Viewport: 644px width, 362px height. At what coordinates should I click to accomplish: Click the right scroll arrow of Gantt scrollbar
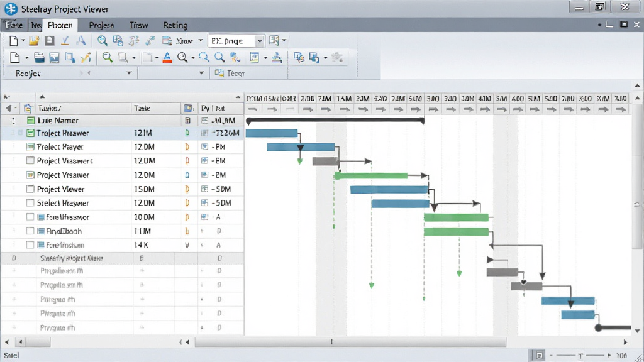coord(625,342)
